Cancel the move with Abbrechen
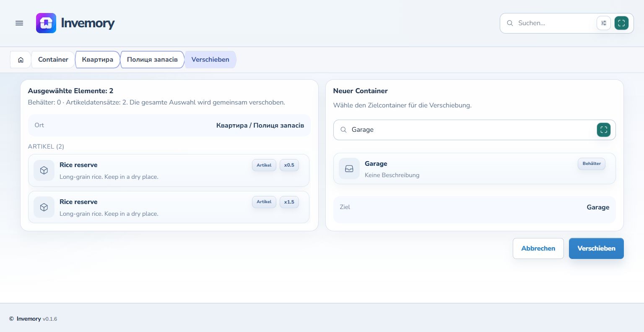Viewport: 644px width, 332px height. [538, 248]
